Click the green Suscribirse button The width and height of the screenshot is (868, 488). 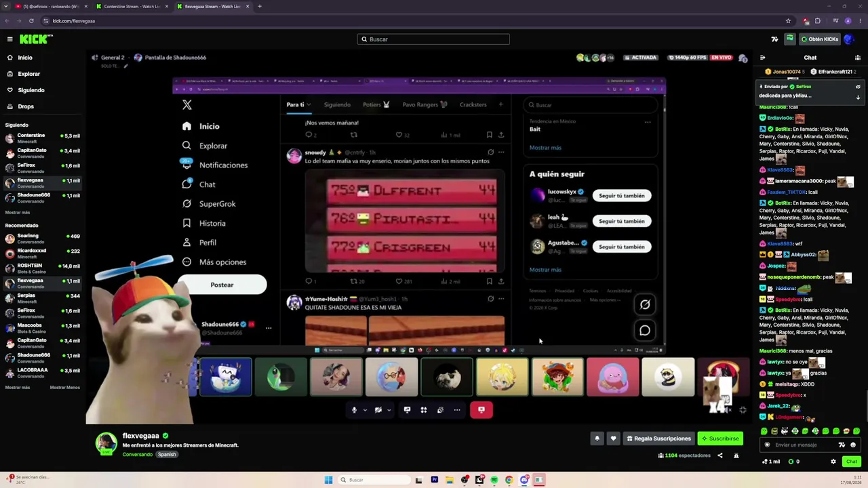(x=720, y=439)
